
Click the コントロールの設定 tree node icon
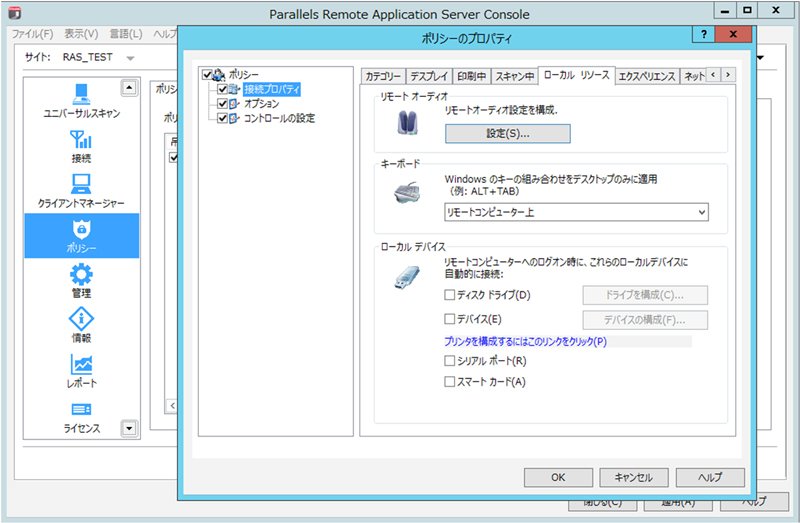click(x=234, y=118)
